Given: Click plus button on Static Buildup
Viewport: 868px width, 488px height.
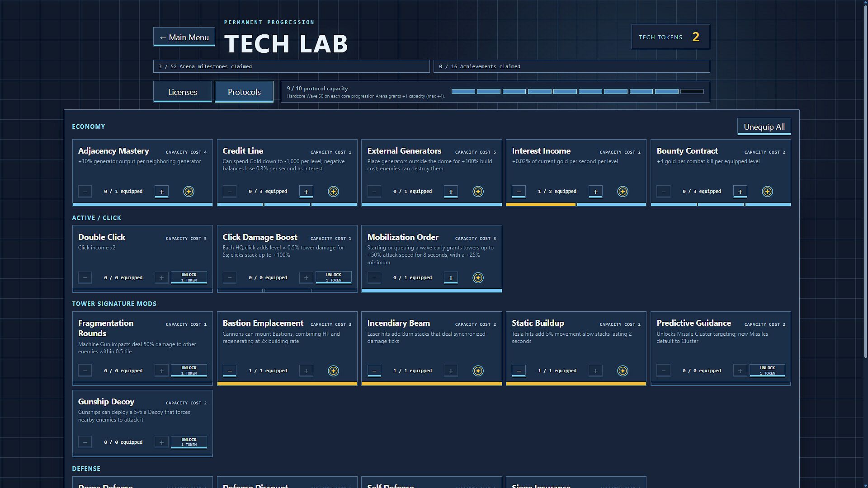Looking at the screenshot, I should 595,371.
